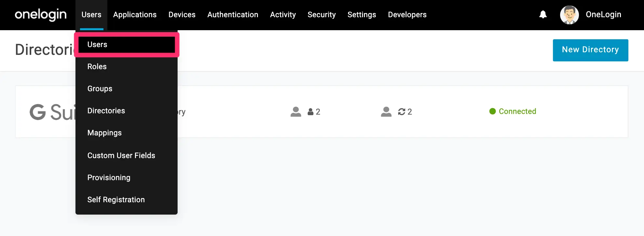Click the large gray user silhouette left of sync count

tap(386, 112)
